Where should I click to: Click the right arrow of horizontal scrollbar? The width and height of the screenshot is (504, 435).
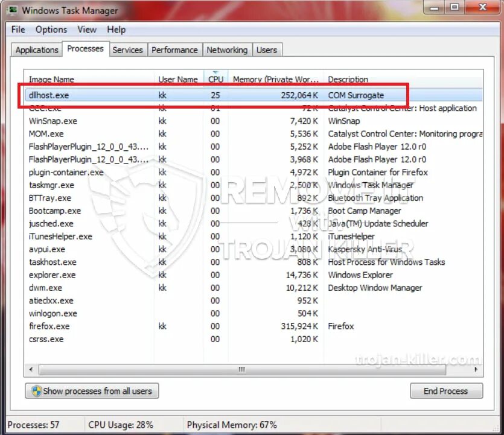coord(476,369)
